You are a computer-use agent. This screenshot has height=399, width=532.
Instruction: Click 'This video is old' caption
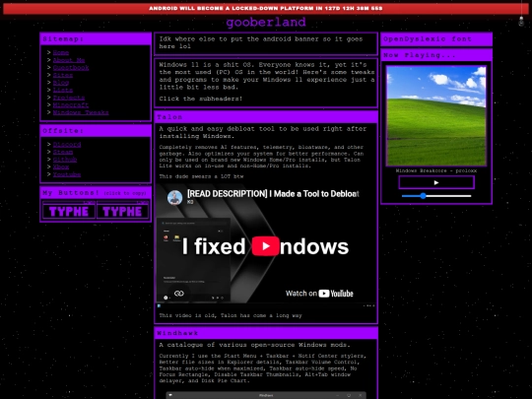coord(231,315)
